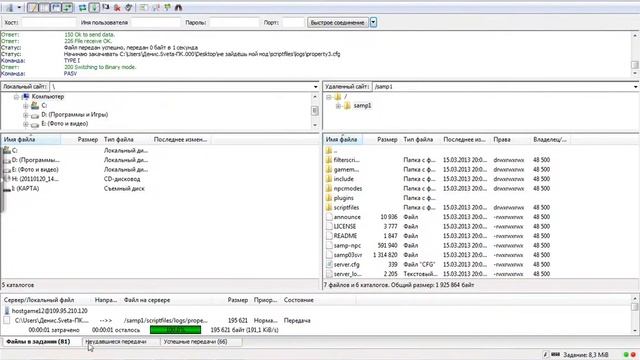640x360 pixels.
Task: Expand the samp1 remote tree node
Action: 338,106
